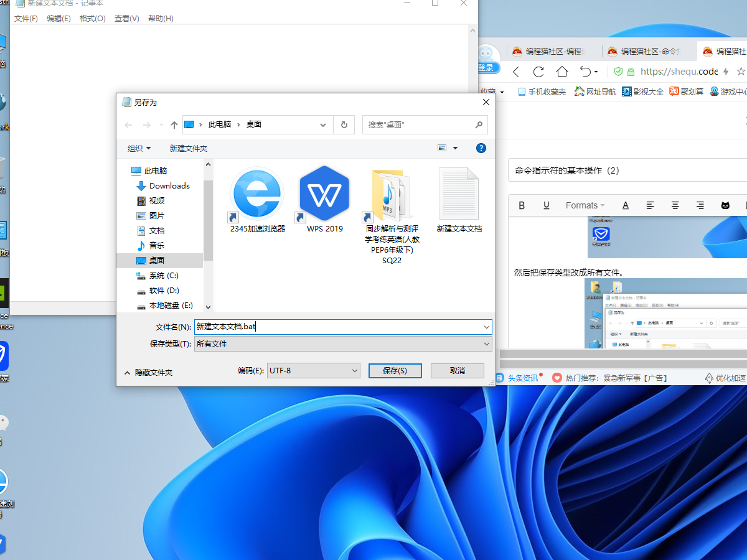Image resolution: width=747 pixels, height=560 pixels.
Task: Apply Underline in the web editor toolbar
Action: click(x=547, y=205)
